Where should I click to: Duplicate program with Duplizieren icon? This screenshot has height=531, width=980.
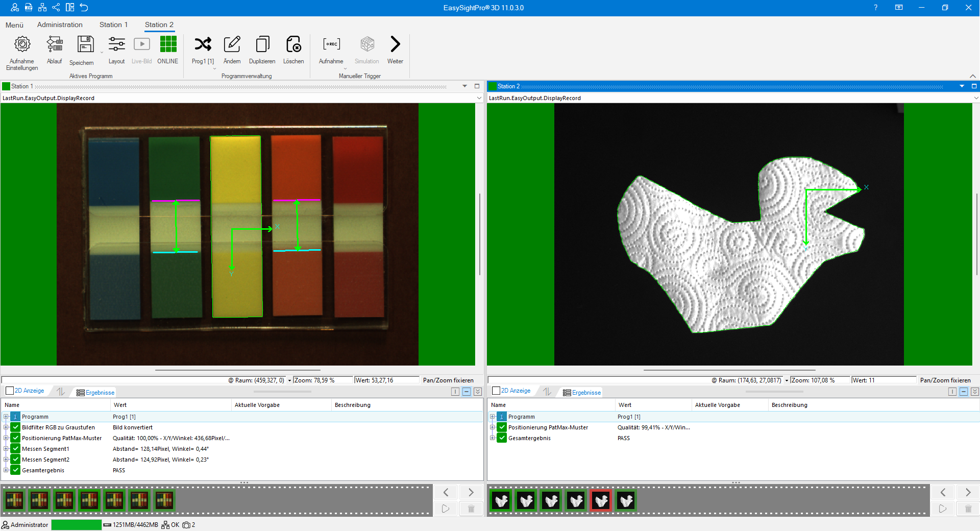point(262,45)
